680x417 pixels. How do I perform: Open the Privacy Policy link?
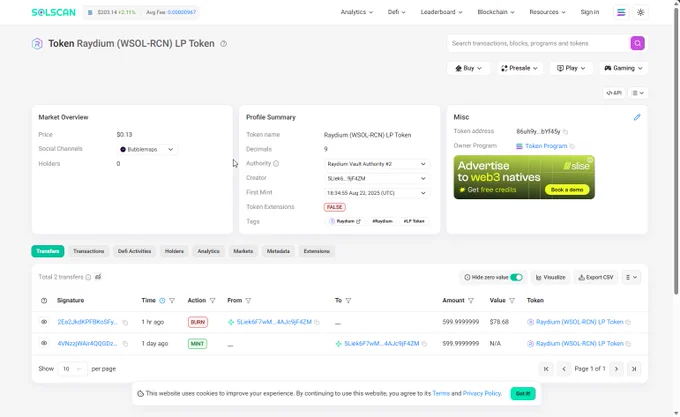(482, 394)
